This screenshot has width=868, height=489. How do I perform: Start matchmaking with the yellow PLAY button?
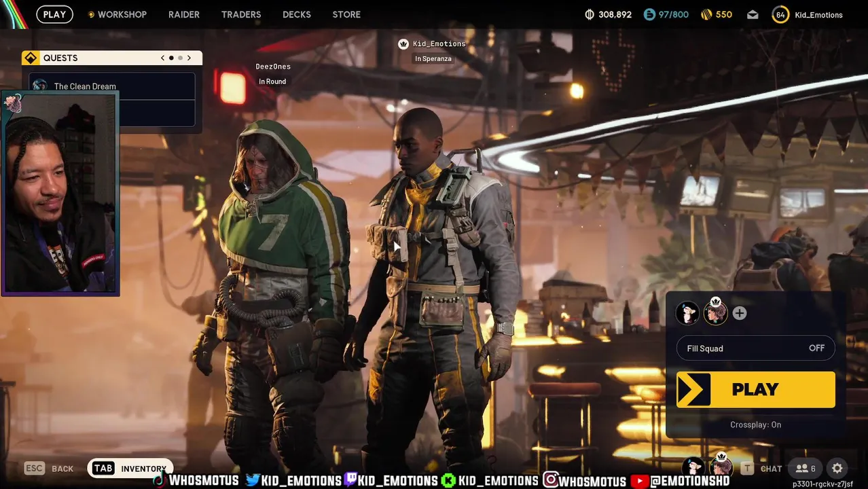[x=756, y=389]
